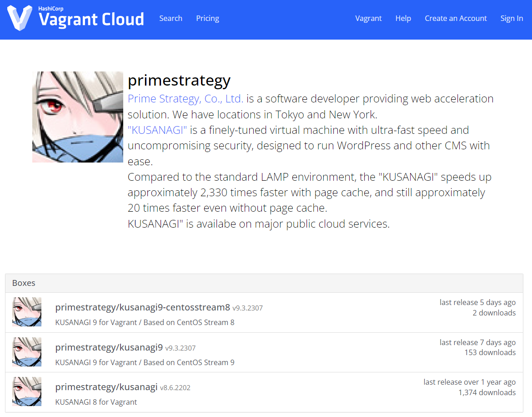
Task: Follow the Prime Strategy, Co., Ltd. link
Action: click(186, 98)
